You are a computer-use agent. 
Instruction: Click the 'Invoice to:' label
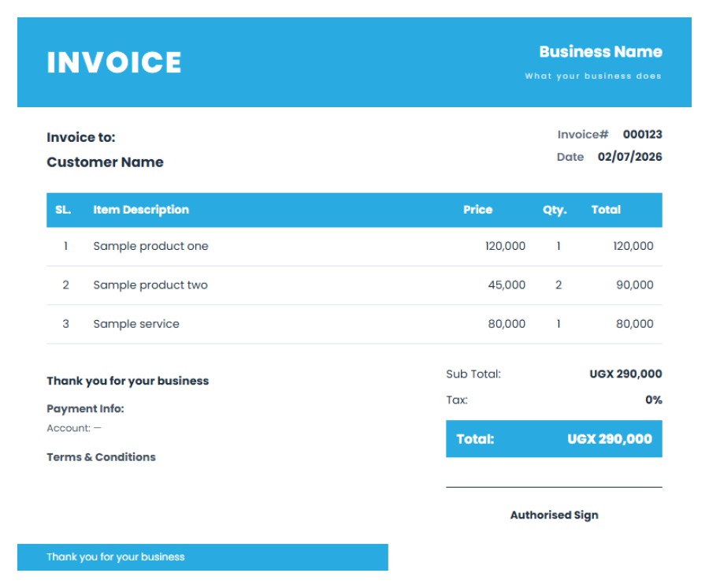(81, 137)
